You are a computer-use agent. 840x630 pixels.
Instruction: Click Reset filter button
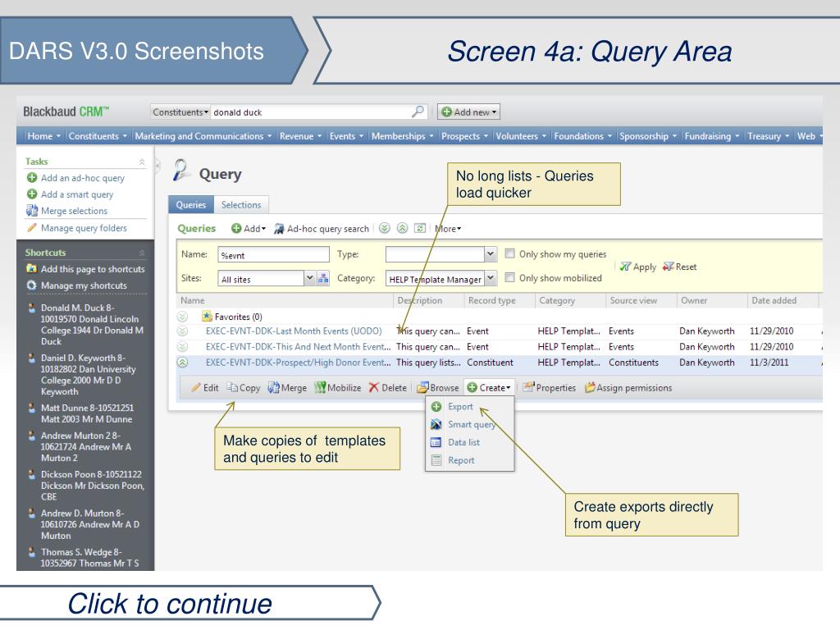pyautogui.click(x=680, y=267)
